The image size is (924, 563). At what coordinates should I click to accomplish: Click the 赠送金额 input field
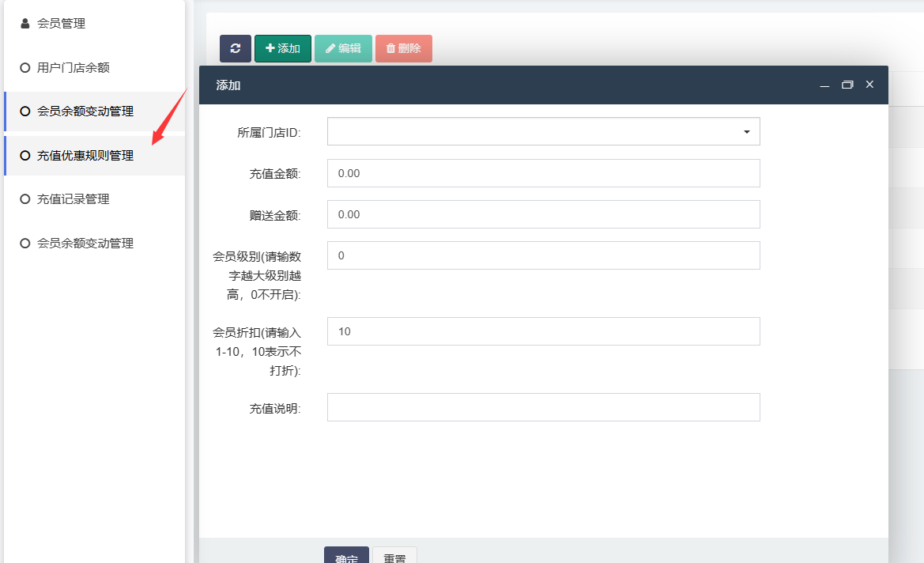[543, 214]
